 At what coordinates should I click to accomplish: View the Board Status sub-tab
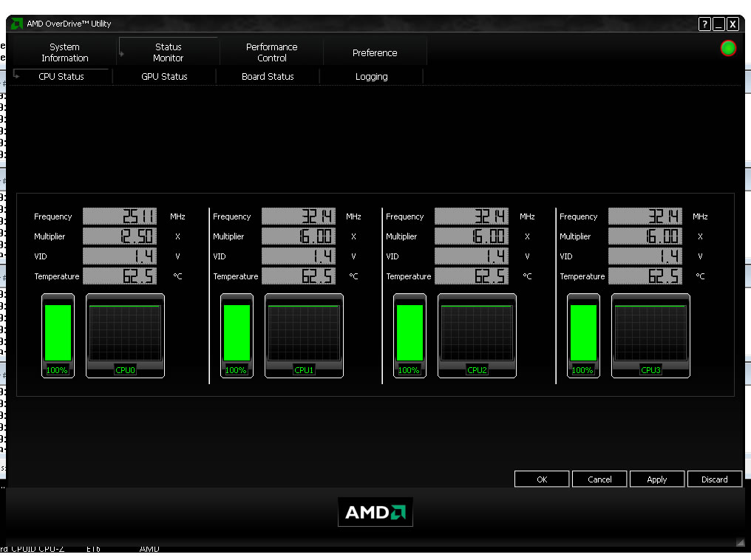(268, 77)
